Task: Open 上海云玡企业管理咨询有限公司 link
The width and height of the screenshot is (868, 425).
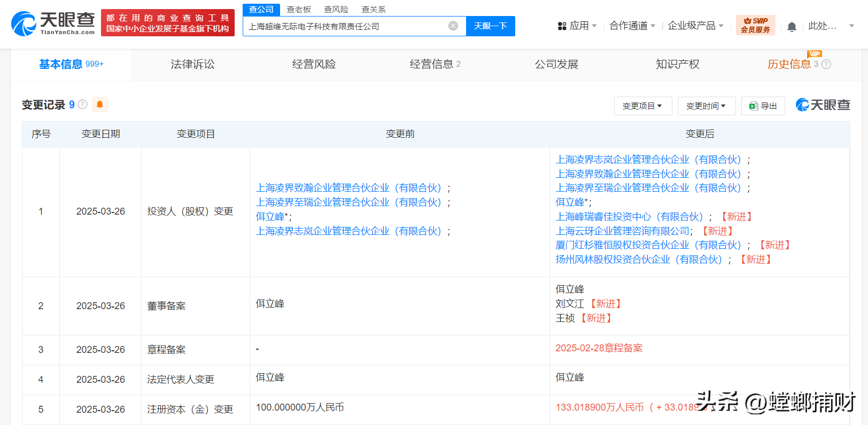Action: click(x=622, y=231)
